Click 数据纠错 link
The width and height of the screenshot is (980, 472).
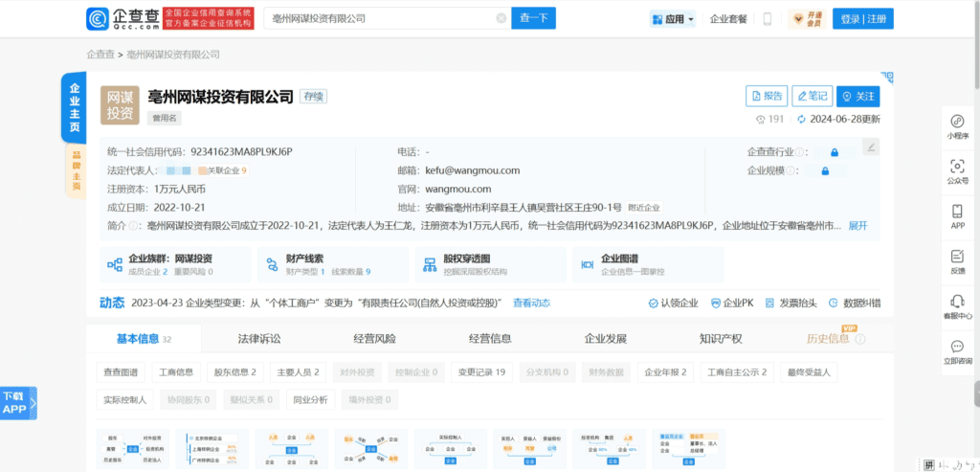(855, 303)
